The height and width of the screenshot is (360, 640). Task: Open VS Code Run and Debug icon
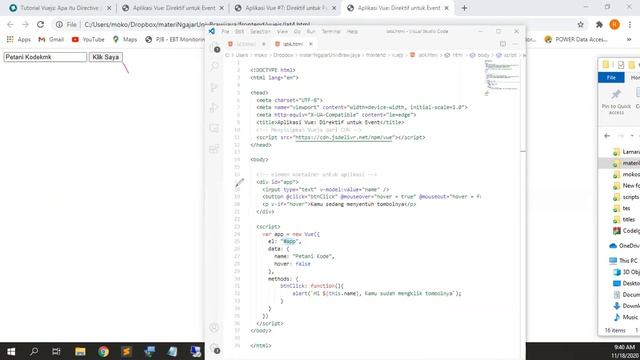214,107
